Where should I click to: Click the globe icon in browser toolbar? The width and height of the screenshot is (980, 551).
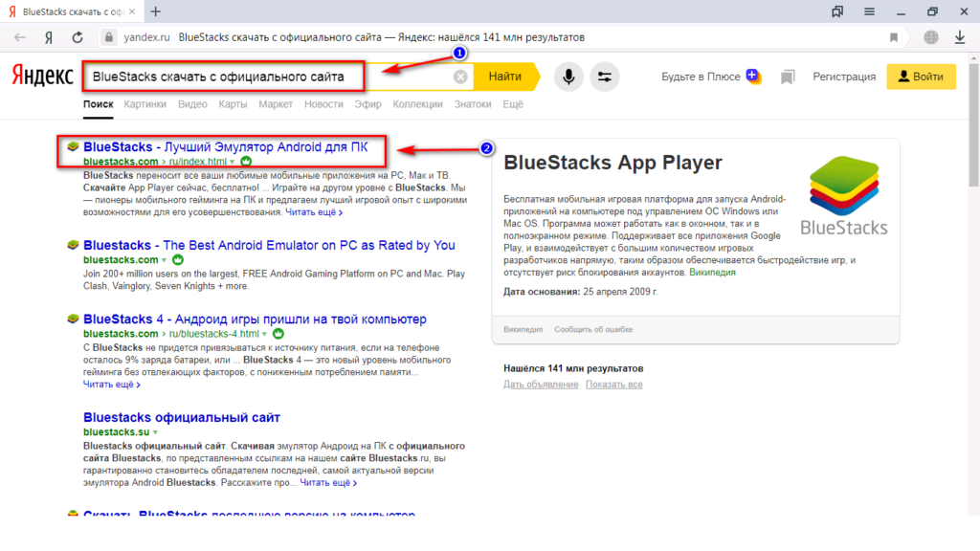931,37
